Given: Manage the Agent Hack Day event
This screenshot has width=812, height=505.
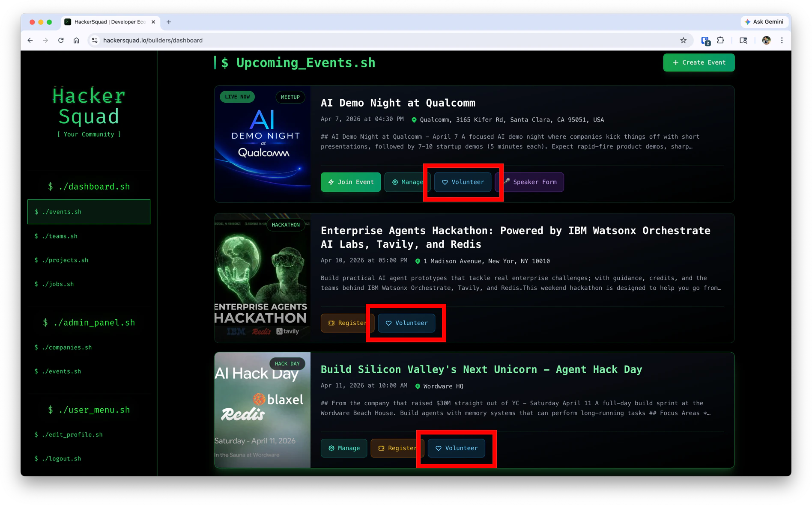Looking at the screenshot, I should [x=344, y=448].
